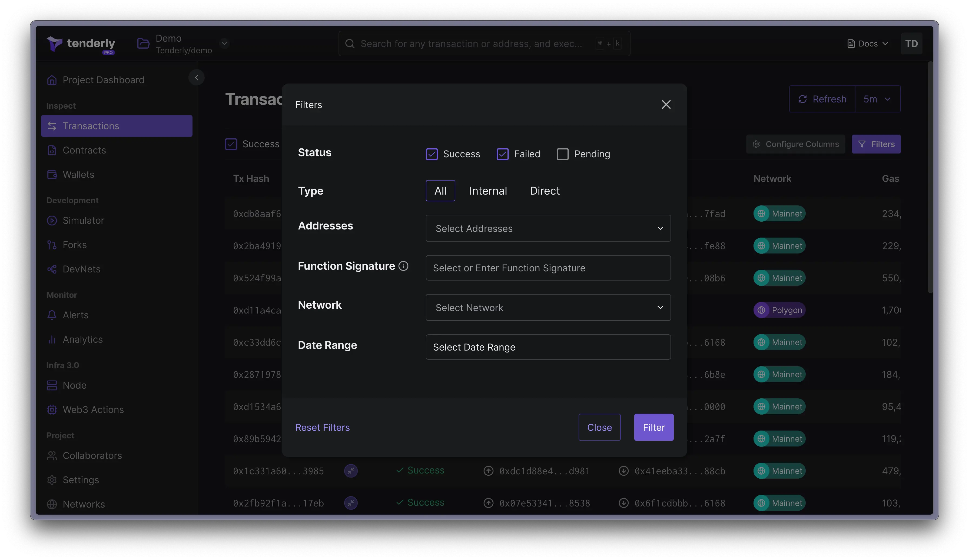The width and height of the screenshot is (969, 560).
Task: Go to Simulator page
Action: point(117,221)
